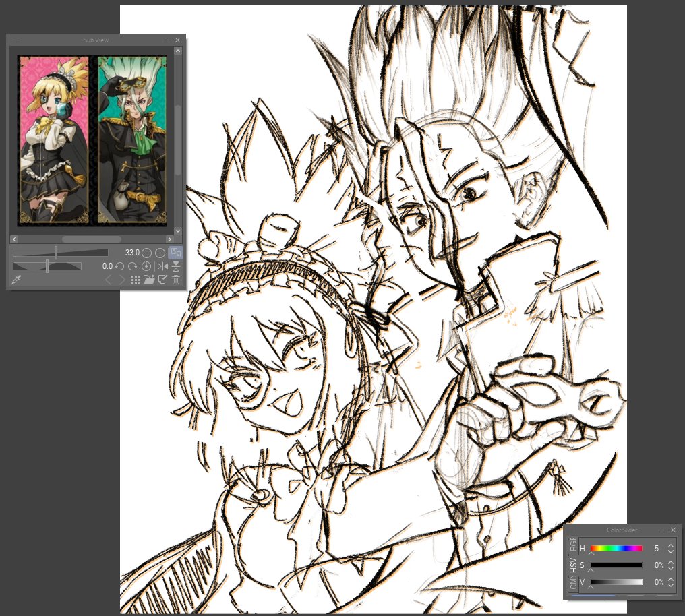This screenshot has width=685, height=616.
Task: Switch to the CMYK color tab
Action: 573,583
